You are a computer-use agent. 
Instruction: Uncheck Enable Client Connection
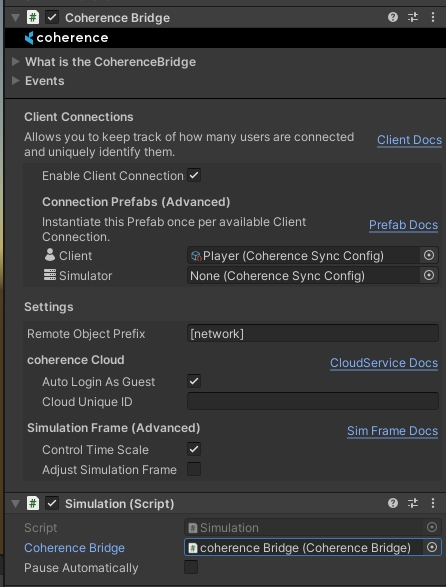click(194, 175)
